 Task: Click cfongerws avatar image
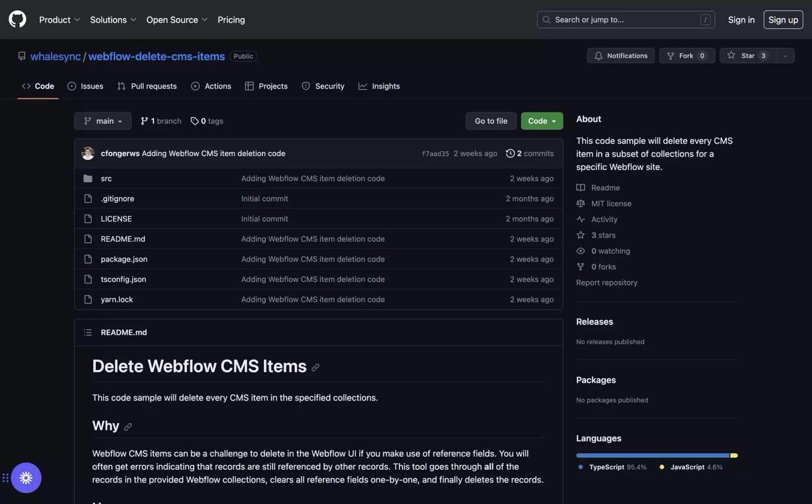coord(88,153)
